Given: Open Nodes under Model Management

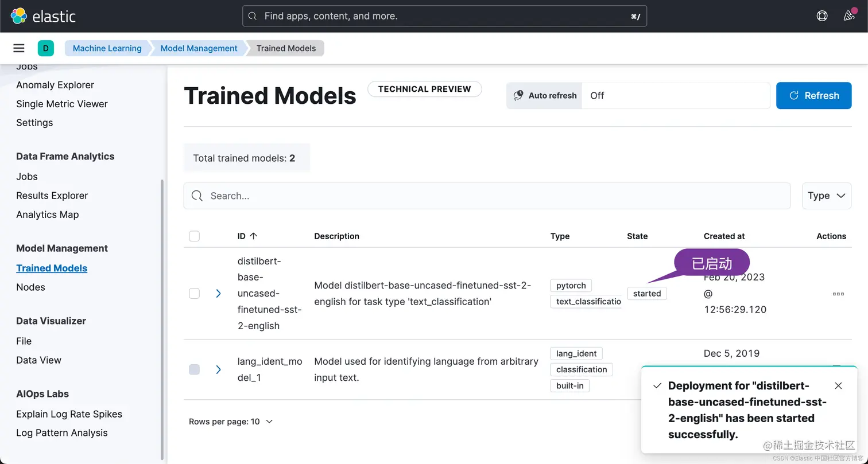Looking at the screenshot, I should coord(30,287).
